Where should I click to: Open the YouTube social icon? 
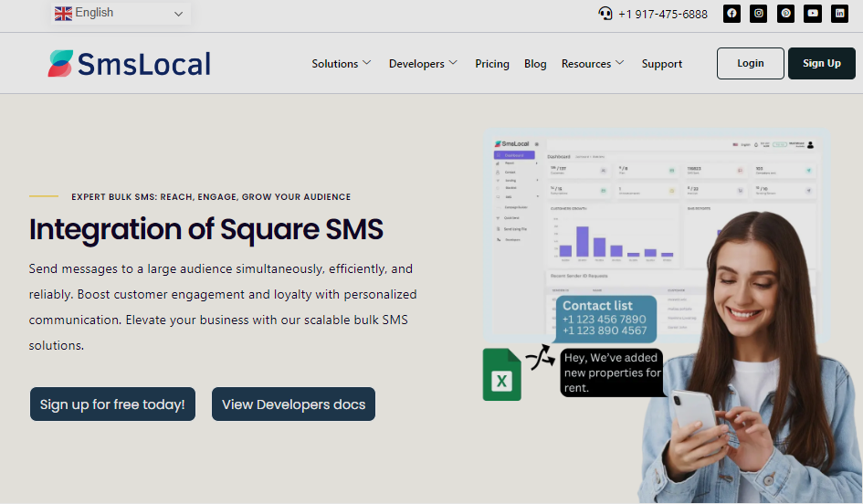point(813,14)
